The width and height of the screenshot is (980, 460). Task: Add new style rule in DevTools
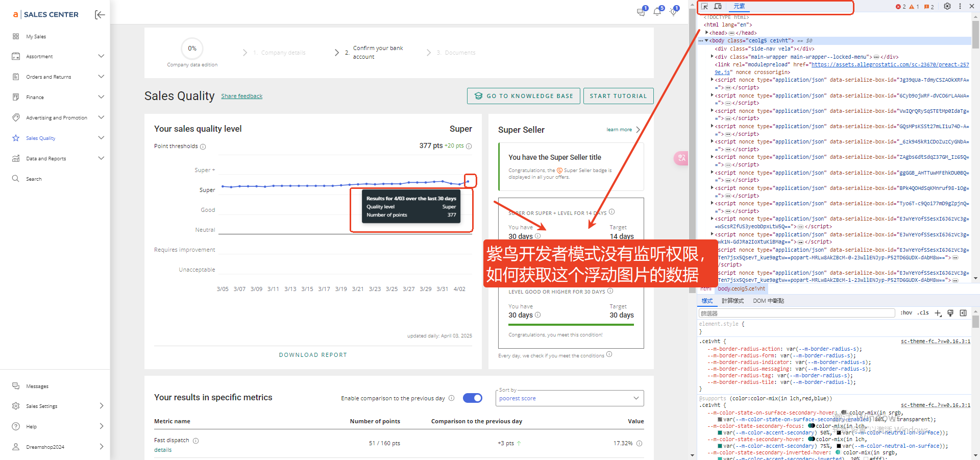click(x=938, y=313)
